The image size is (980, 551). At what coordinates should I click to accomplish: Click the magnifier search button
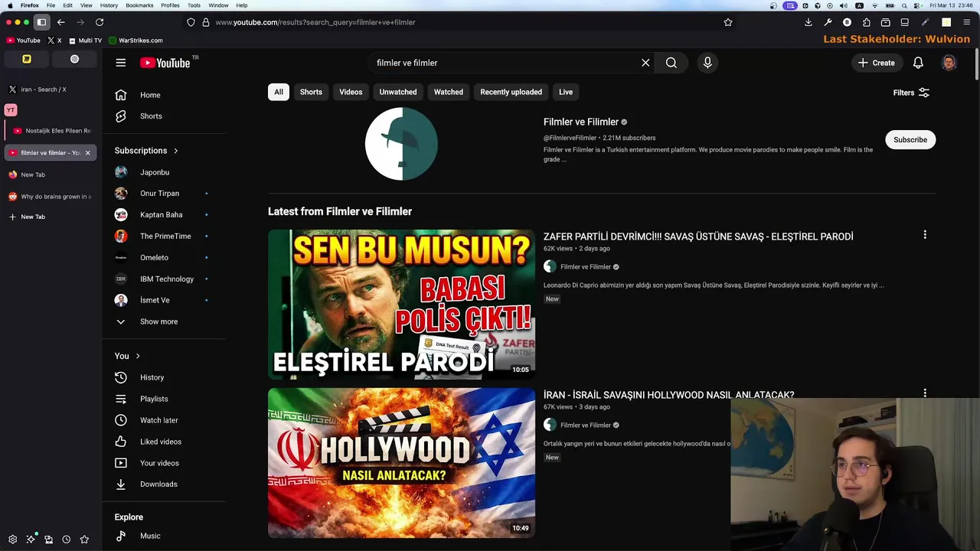671,63
